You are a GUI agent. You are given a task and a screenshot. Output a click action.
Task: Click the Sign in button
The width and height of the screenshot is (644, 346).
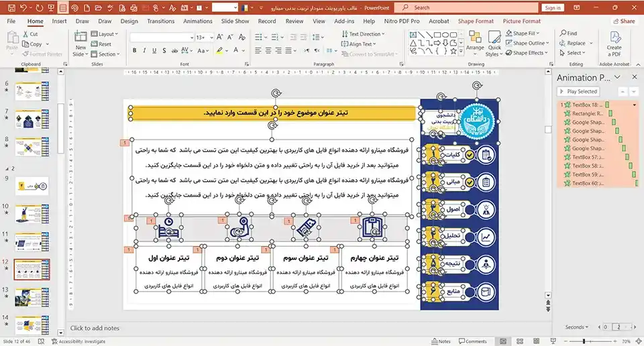pyautogui.click(x=552, y=8)
